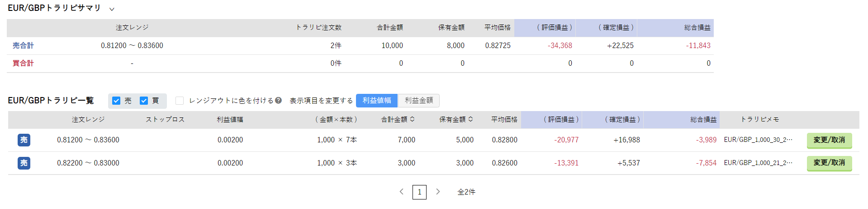Click 変更/取消 for the 3本 order
The height and width of the screenshot is (209, 868).
(829, 163)
